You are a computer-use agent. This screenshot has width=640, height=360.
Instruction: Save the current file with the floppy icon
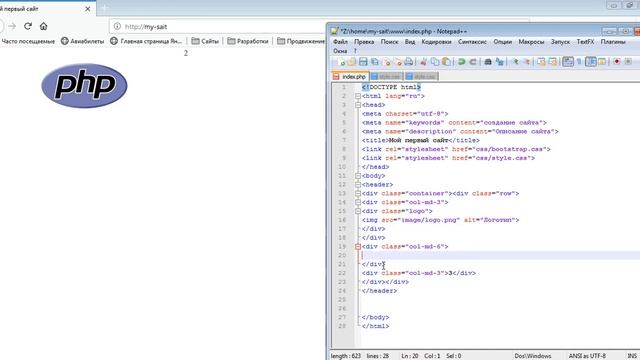pyautogui.click(x=363, y=62)
